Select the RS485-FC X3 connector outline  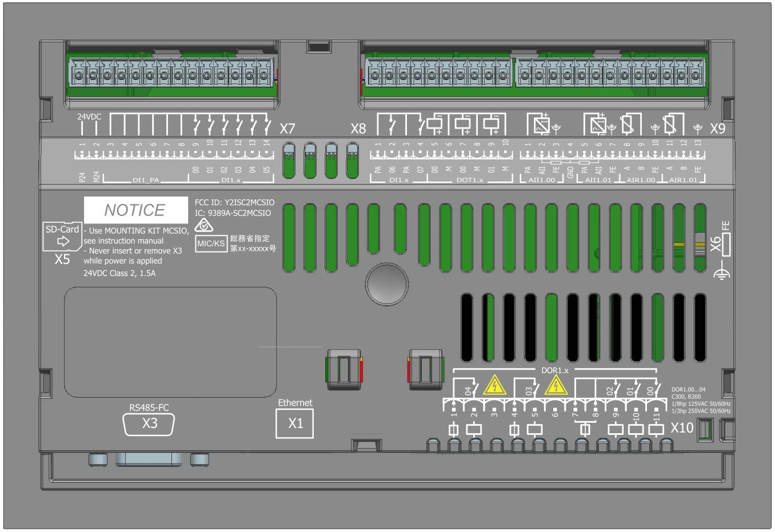(149, 425)
